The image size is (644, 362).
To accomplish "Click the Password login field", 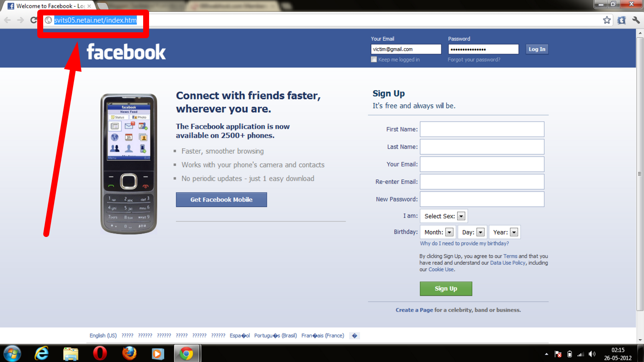I will (483, 49).
